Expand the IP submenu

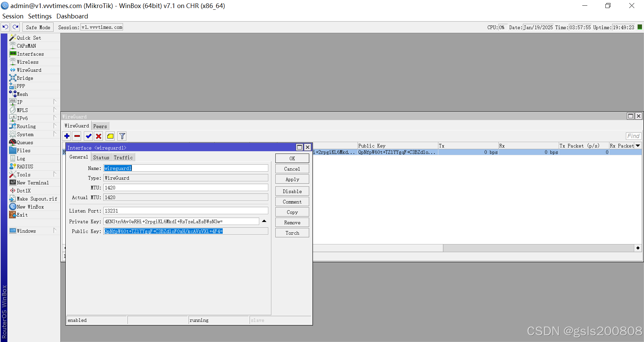tap(55, 102)
